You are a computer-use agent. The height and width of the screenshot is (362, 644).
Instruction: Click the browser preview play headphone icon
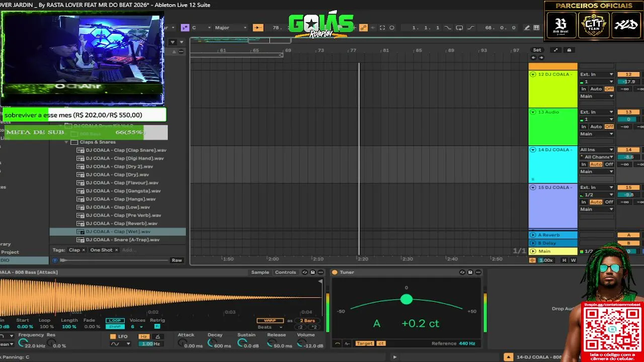pyautogui.click(x=55, y=260)
